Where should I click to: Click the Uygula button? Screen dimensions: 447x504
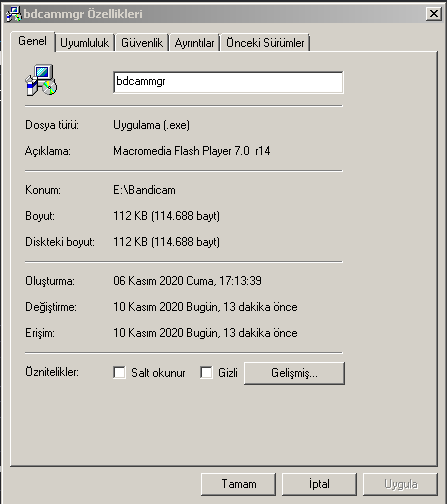[400, 484]
